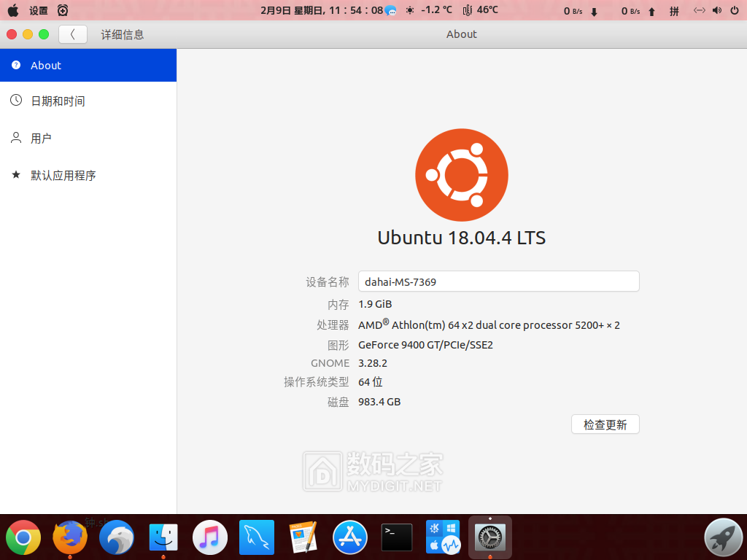The width and height of the screenshot is (747, 560).
Task: Open the App Store icon in dock
Action: coord(350,538)
